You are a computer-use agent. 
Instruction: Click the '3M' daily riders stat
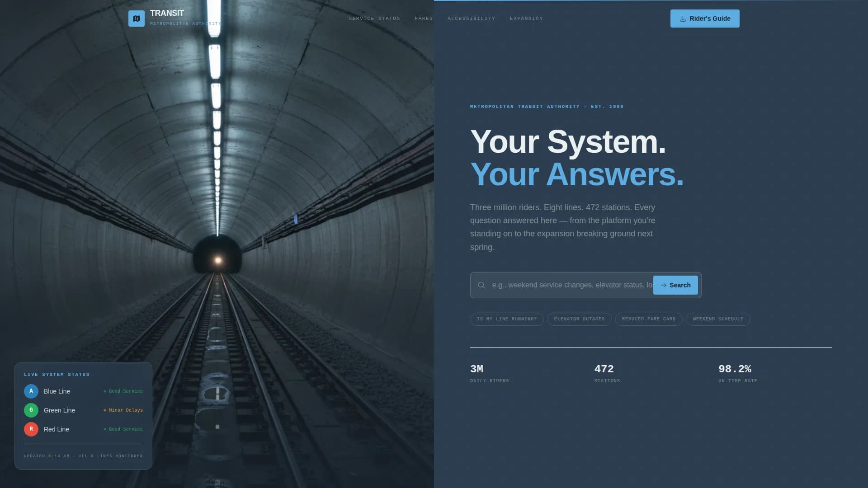(x=476, y=369)
